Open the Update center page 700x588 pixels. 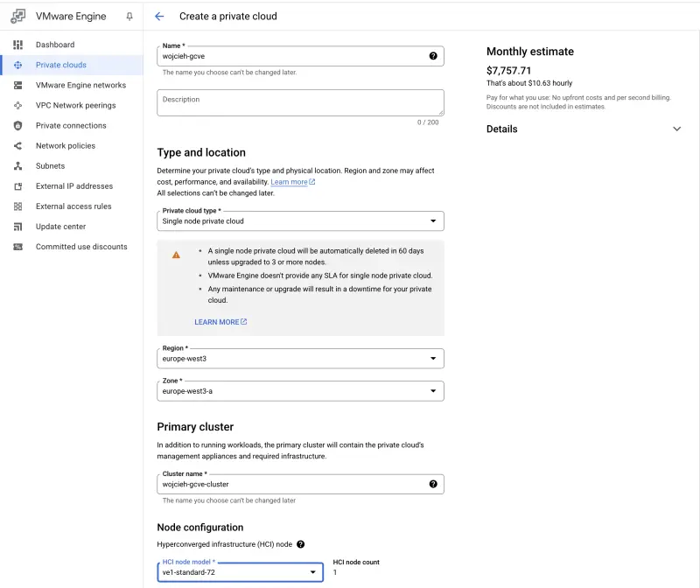[60, 227]
